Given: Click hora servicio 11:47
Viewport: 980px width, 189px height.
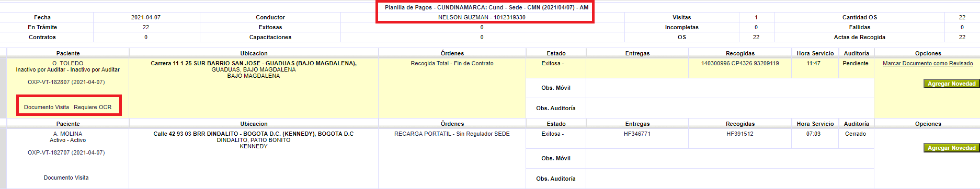Looking at the screenshot, I should pyautogui.click(x=813, y=63).
